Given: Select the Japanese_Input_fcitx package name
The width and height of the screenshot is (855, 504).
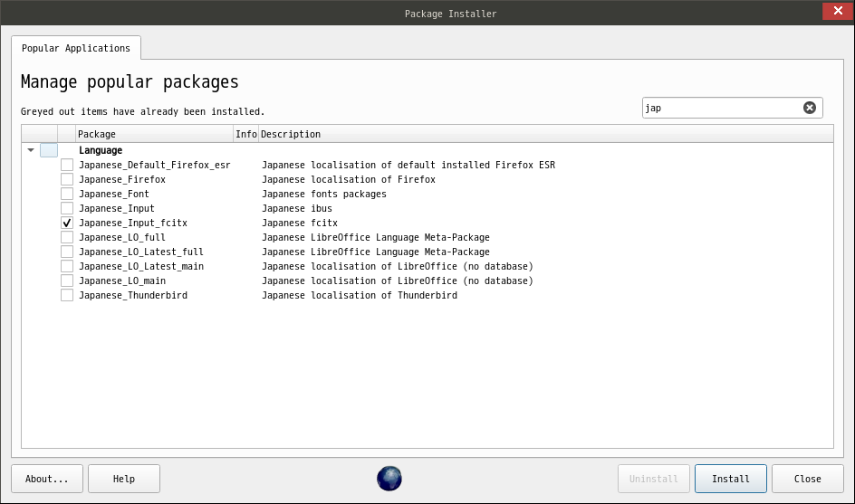Looking at the screenshot, I should click(133, 223).
